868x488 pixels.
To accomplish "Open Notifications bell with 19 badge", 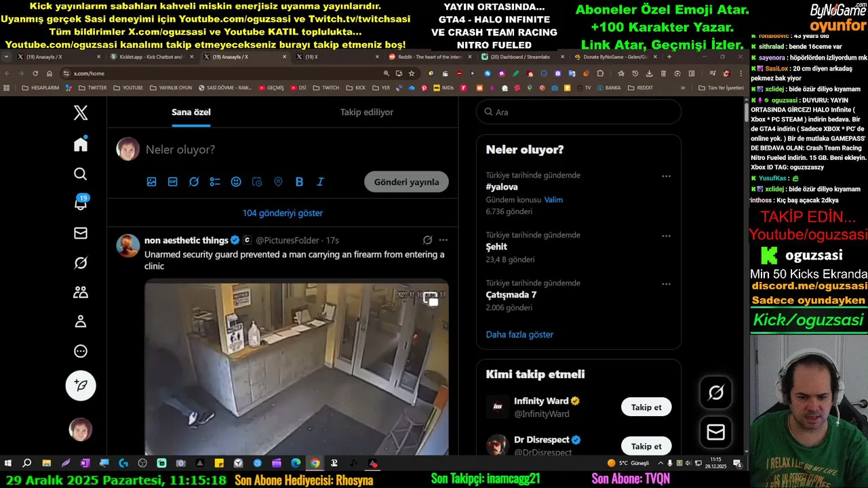I will (x=81, y=203).
